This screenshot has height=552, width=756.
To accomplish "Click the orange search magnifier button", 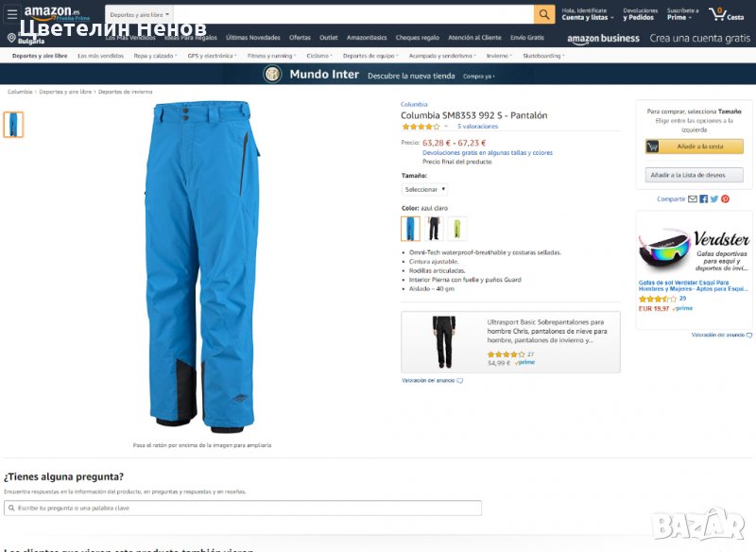I will coord(544,14).
